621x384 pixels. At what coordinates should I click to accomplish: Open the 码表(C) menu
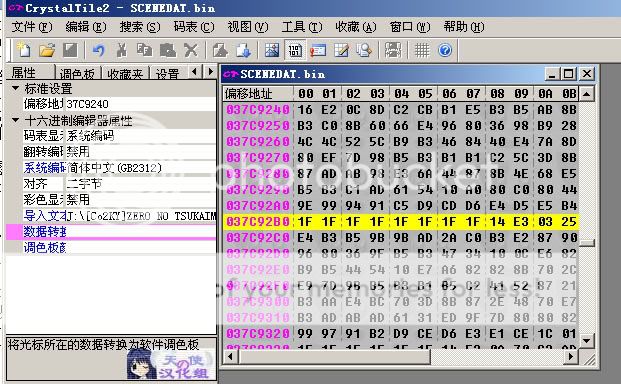click(x=194, y=27)
